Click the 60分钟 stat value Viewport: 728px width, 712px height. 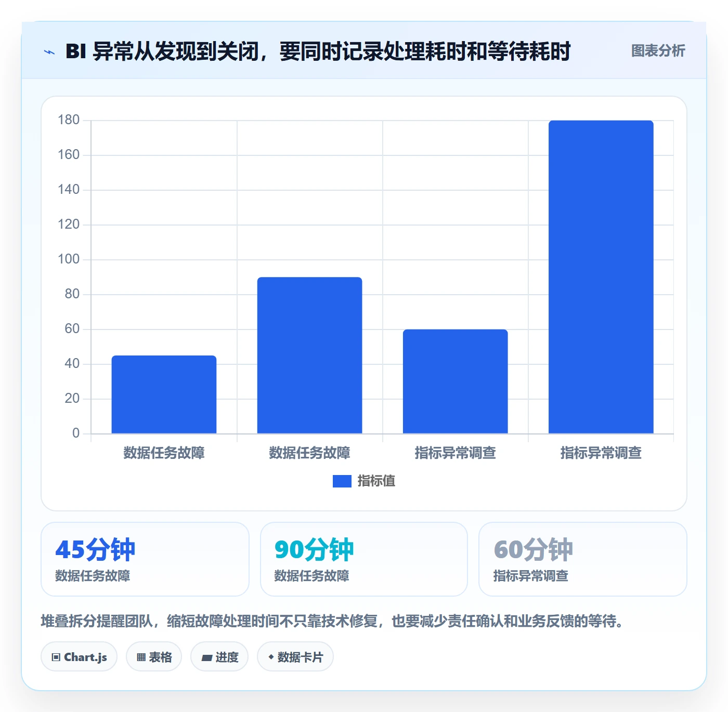click(x=533, y=550)
